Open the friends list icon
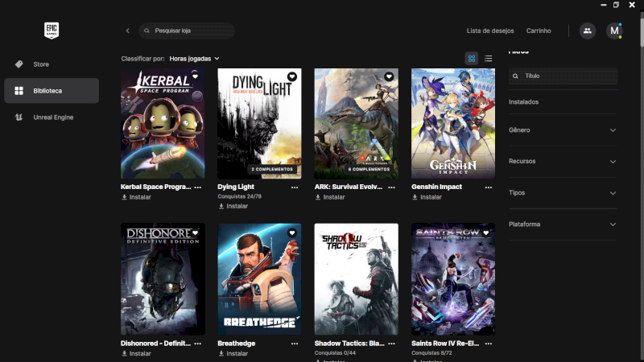 (588, 31)
